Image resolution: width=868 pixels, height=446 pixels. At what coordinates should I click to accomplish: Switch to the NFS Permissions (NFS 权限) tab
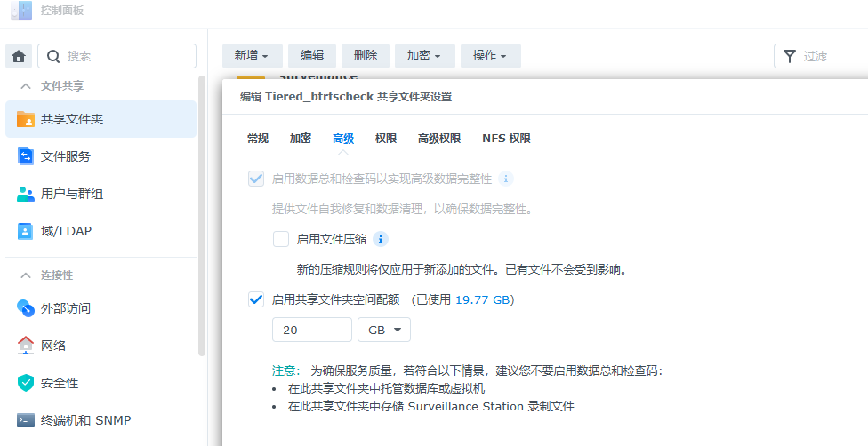[506, 139]
